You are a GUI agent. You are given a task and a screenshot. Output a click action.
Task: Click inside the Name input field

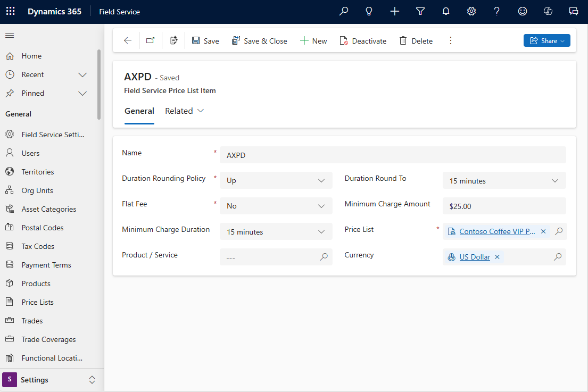pos(393,155)
